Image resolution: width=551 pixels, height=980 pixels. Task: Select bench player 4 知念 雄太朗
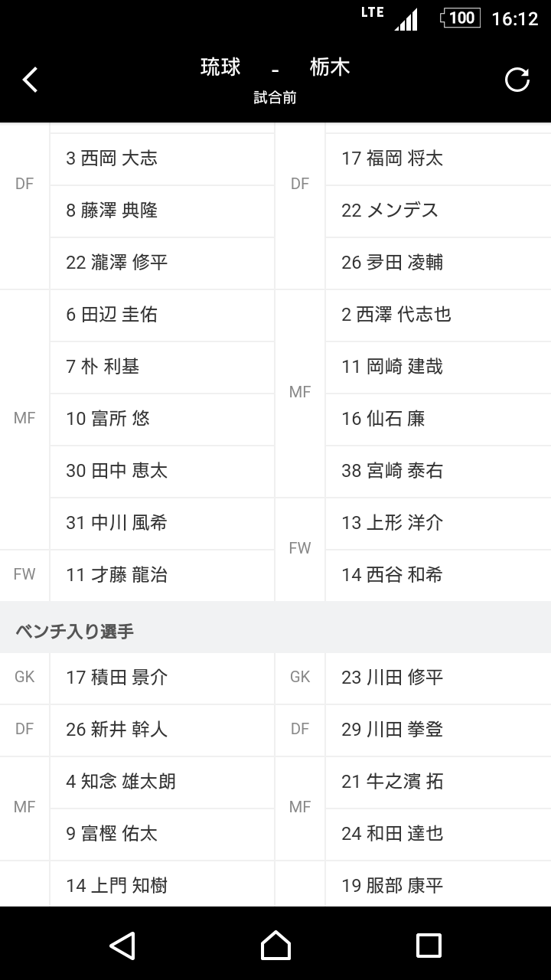161,782
